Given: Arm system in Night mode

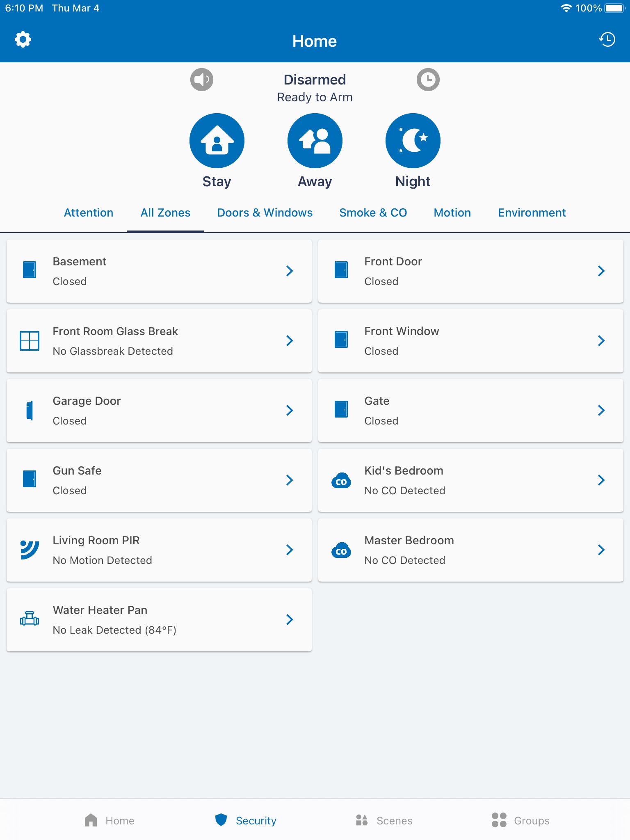Looking at the screenshot, I should (x=413, y=141).
